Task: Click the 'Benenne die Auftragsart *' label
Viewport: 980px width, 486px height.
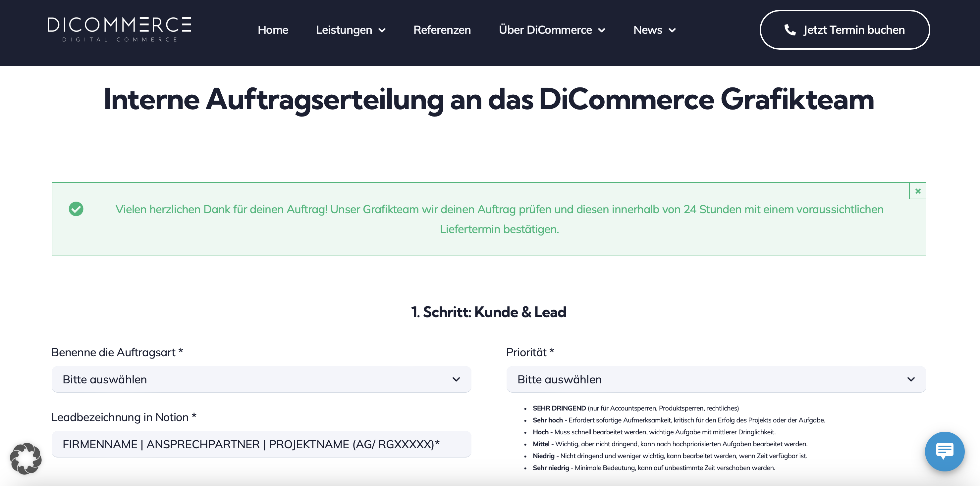Action: coord(117,352)
